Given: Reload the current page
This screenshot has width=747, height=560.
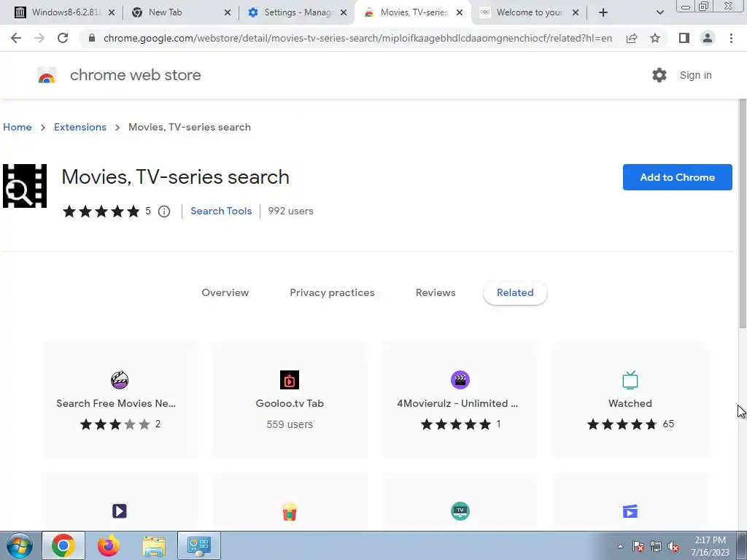Looking at the screenshot, I should point(63,38).
